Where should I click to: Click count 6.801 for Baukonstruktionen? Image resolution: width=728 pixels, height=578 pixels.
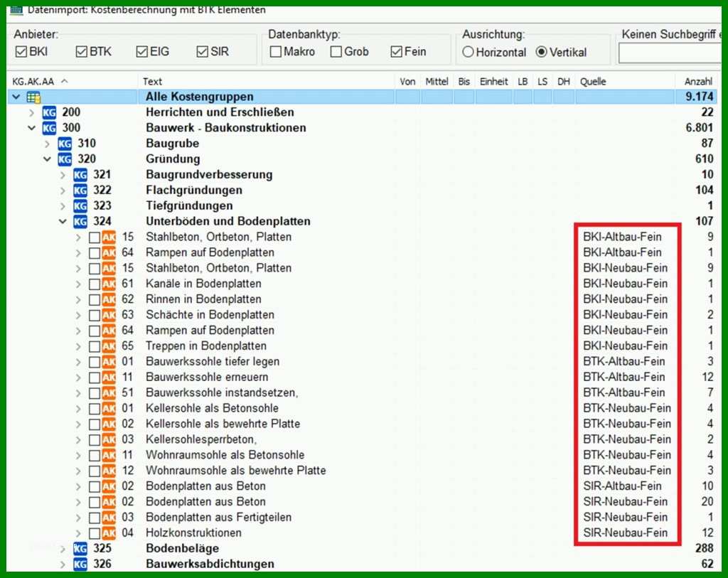tap(700, 128)
